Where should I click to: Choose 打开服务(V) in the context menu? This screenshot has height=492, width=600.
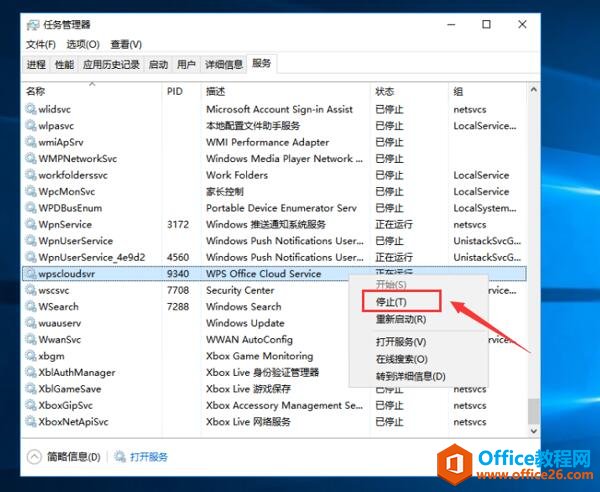[401, 342]
